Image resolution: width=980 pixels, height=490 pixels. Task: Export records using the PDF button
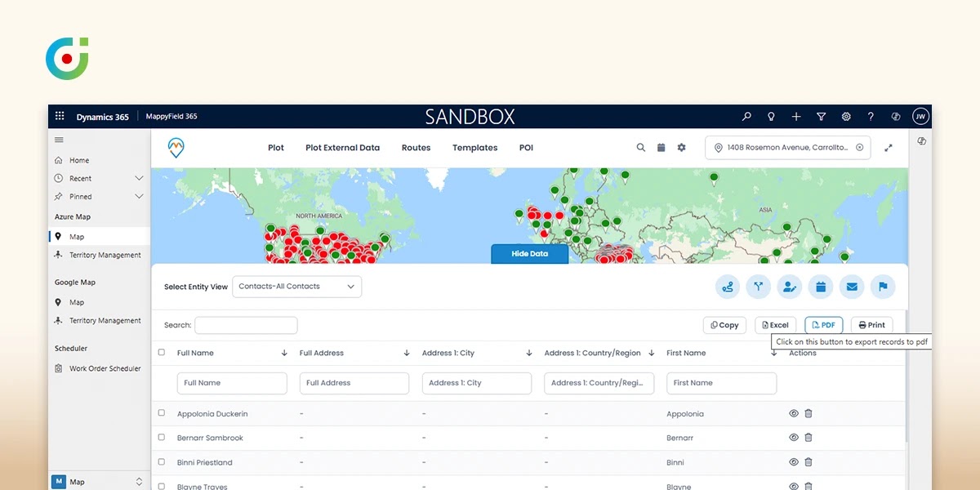(823, 324)
